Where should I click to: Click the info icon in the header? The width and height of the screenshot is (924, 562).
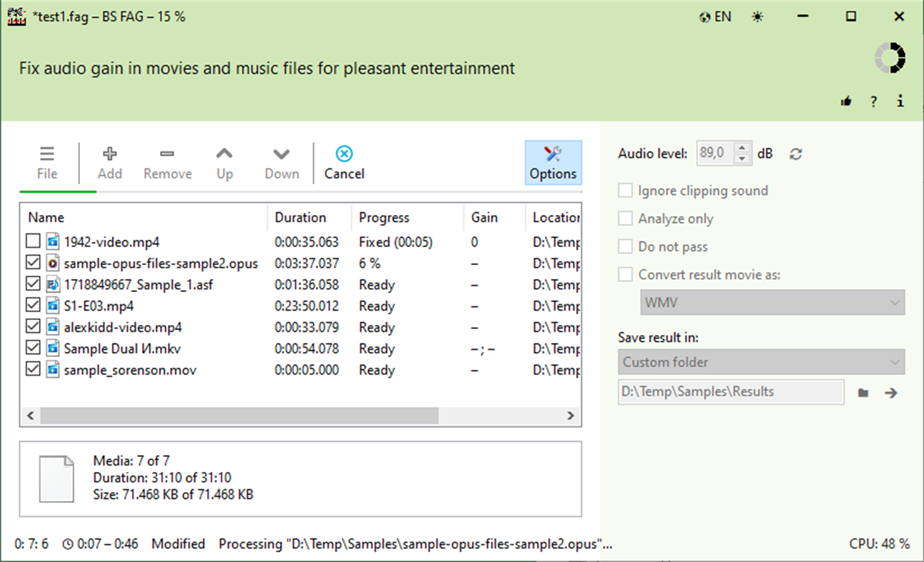click(x=900, y=101)
